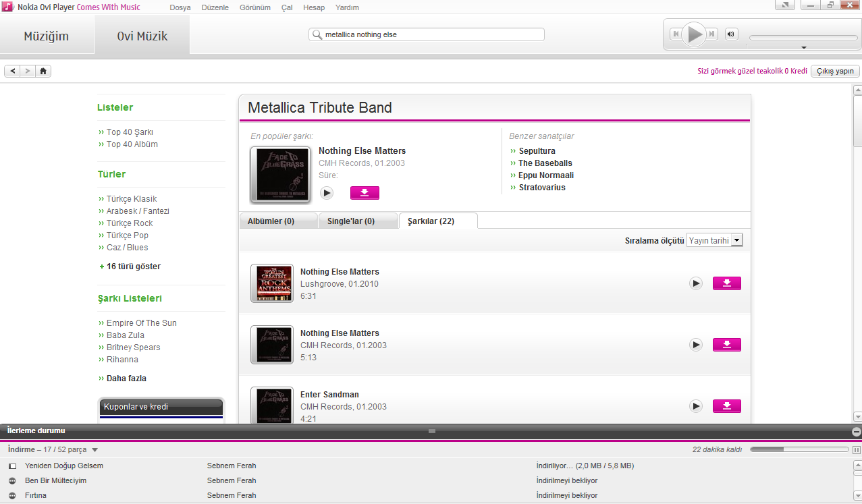Viewport: 862px width, 504px height.
Task: Click the search field with metallica text
Action: [432, 34]
